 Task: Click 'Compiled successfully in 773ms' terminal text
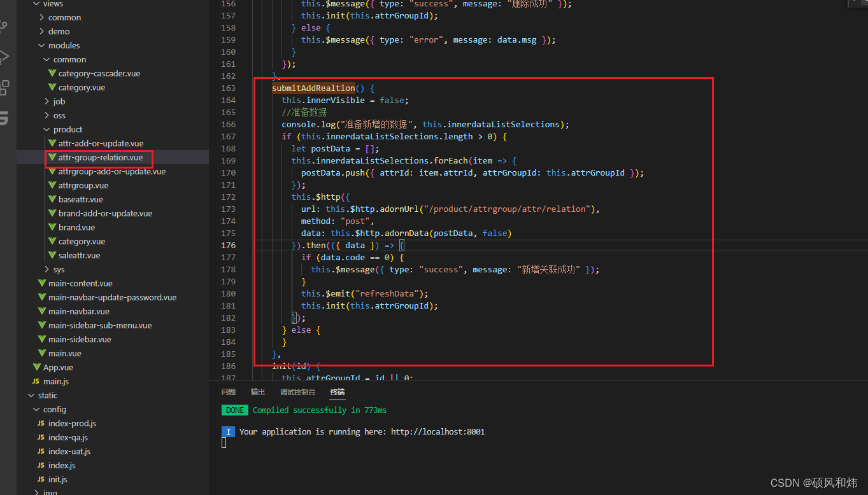click(320, 410)
